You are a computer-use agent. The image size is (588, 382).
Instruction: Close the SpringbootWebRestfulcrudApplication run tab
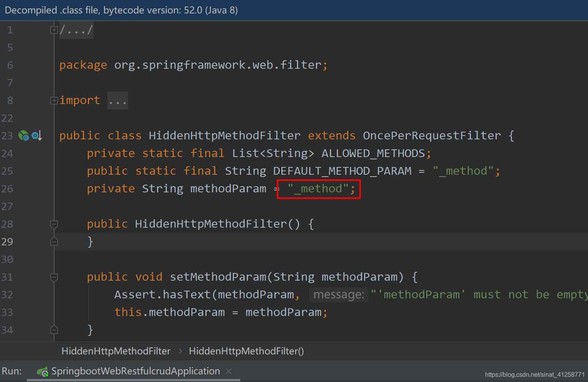point(229,371)
